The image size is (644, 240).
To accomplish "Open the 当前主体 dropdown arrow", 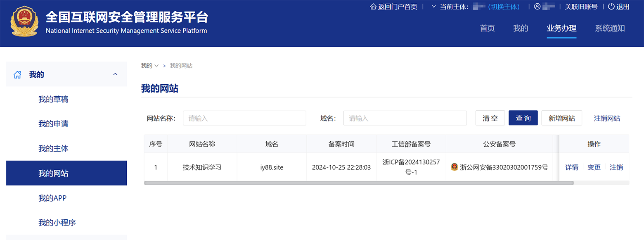I will click(433, 7).
